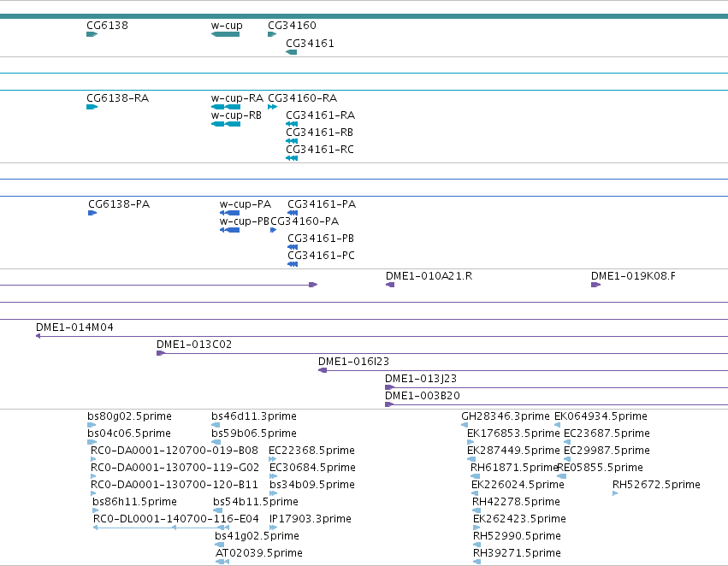
Task: Open EST RH61871.5prime
Action: pyautogui.click(x=513, y=469)
